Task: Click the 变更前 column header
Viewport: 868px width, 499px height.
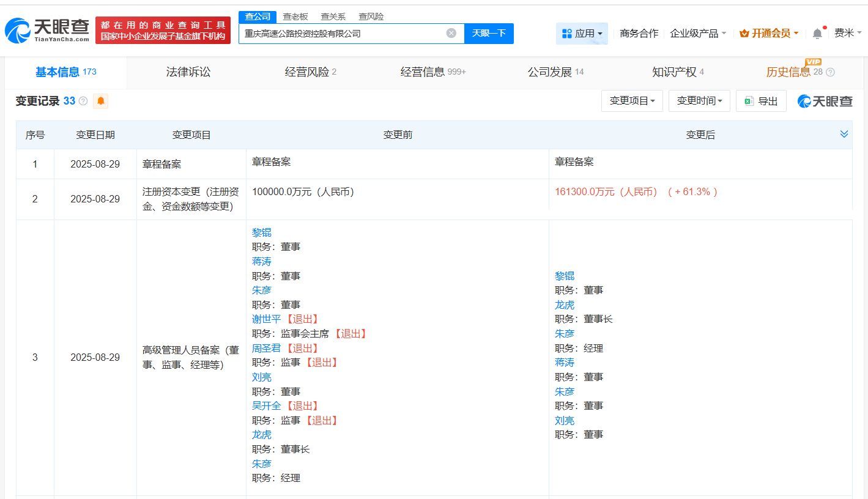Action: (x=398, y=135)
